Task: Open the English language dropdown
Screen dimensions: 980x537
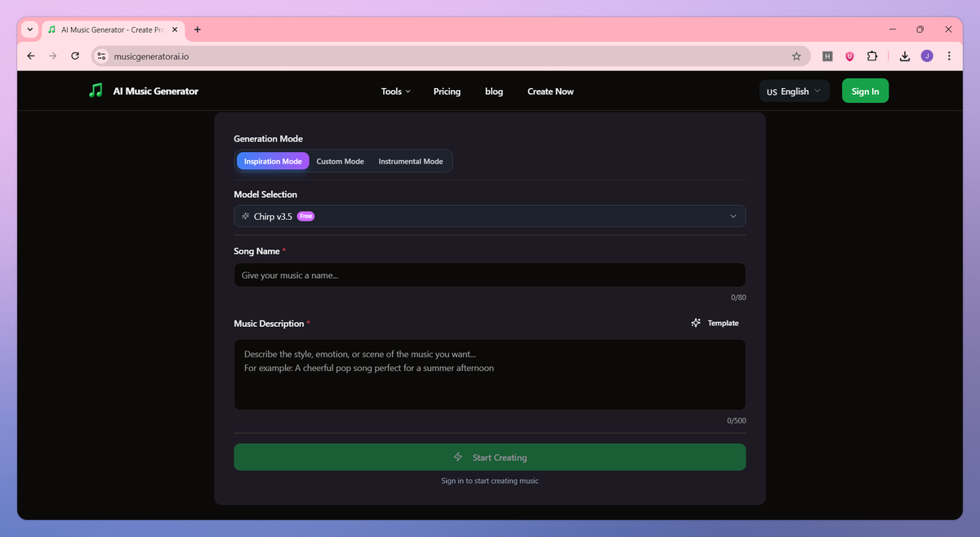Action: click(x=794, y=92)
